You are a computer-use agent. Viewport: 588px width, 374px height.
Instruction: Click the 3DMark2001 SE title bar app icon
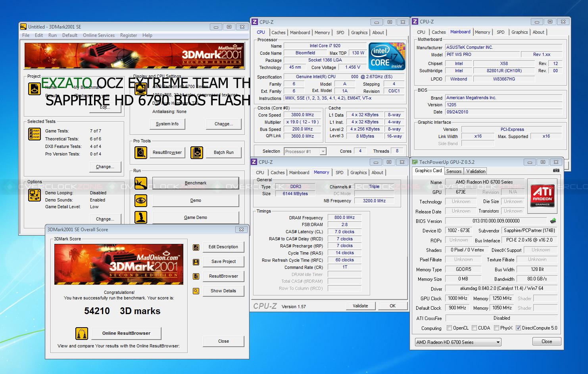23,27
